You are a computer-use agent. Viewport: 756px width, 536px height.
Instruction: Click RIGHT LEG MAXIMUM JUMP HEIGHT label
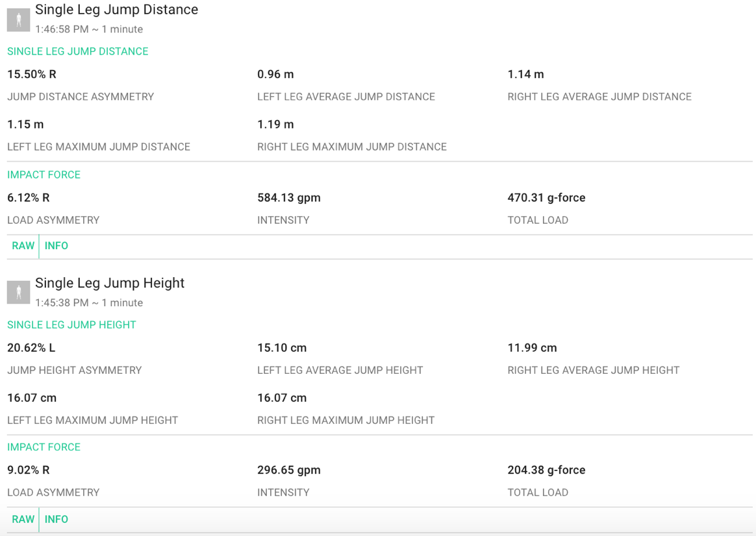click(x=346, y=420)
